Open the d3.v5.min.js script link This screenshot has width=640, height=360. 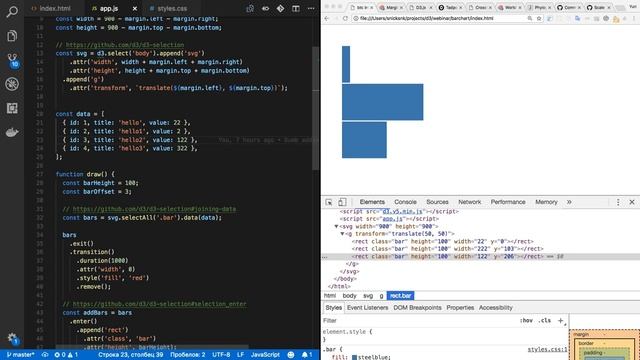402,211
